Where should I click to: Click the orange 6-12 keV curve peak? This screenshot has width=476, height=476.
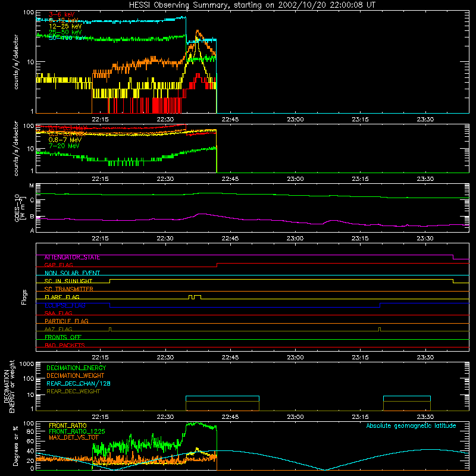[198, 32]
